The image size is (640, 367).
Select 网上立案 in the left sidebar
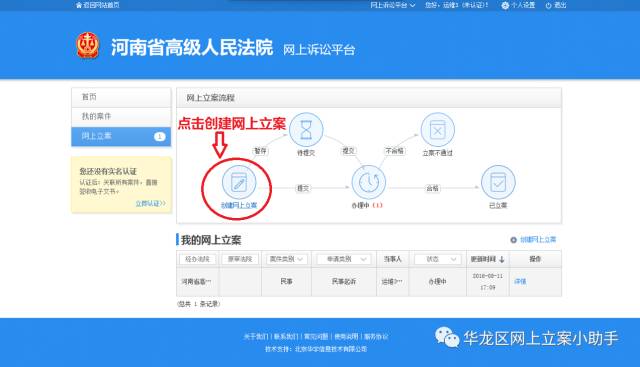[x=121, y=136]
